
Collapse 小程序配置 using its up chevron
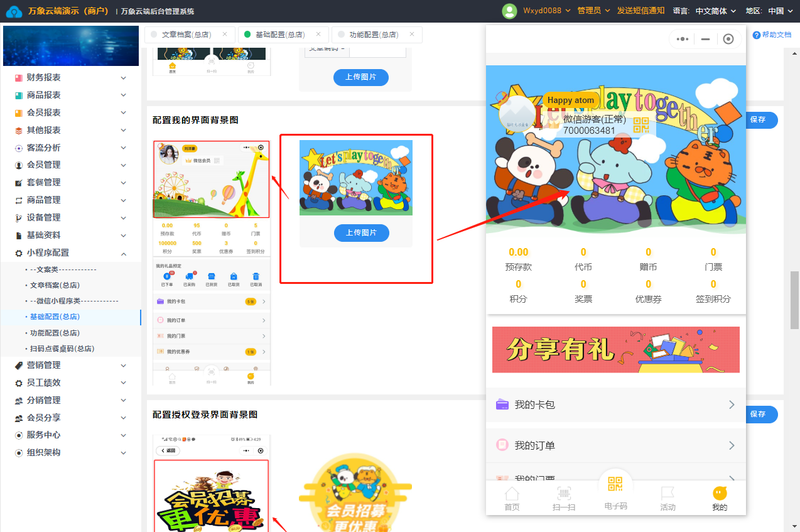(x=124, y=253)
